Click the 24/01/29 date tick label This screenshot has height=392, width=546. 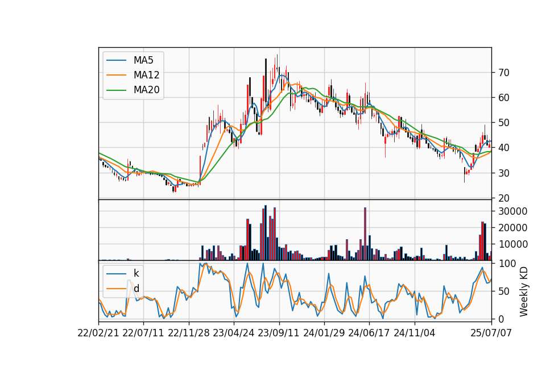pyautogui.click(x=324, y=333)
